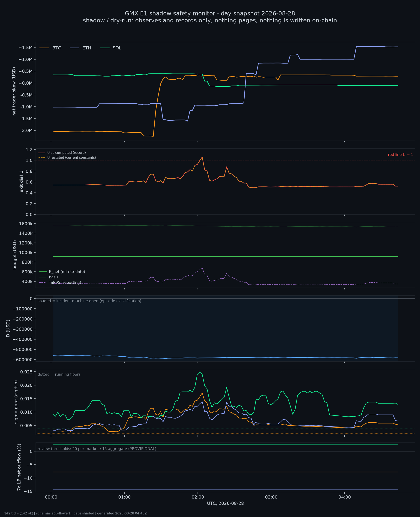Click the "red line U = 1" annotation
The width and height of the screenshot is (420, 517).
pyautogui.click(x=400, y=155)
